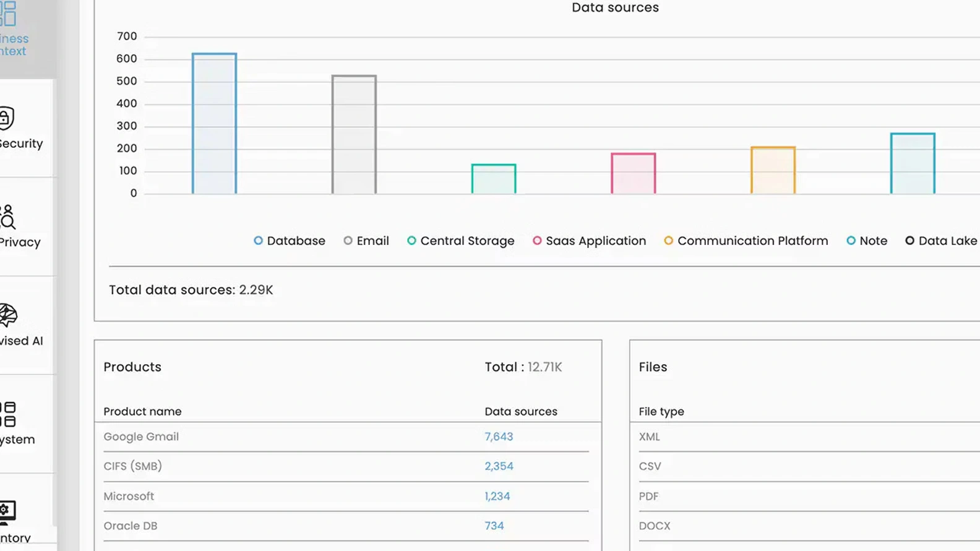Toggle the Note legend entry
This screenshot has width=980, height=551.
866,241
